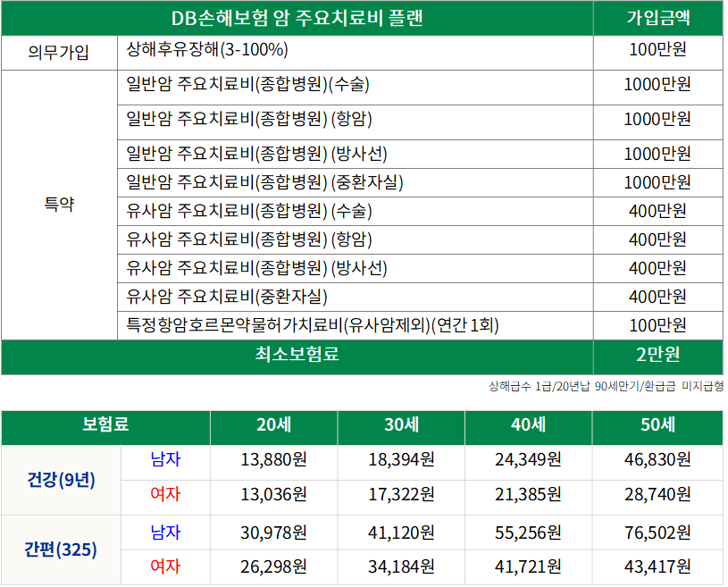Select the "26,298원" premium cell
728x587 pixels.
click(x=274, y=567)
